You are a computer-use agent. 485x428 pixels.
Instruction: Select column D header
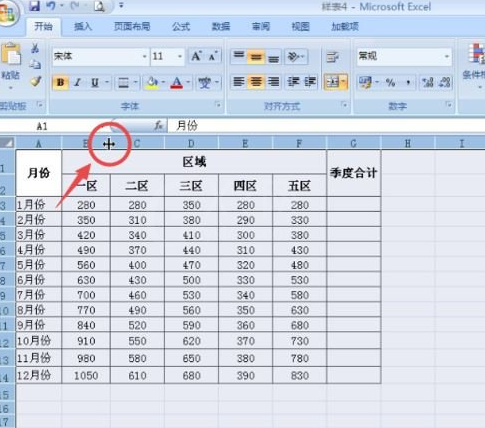pyautogui.click(x=191, y=143)
